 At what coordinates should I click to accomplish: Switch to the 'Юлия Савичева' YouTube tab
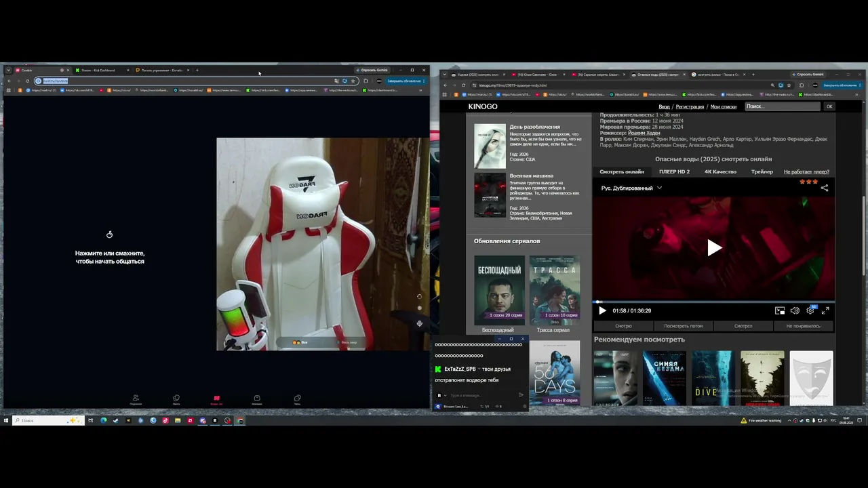[x=537, y=74]
